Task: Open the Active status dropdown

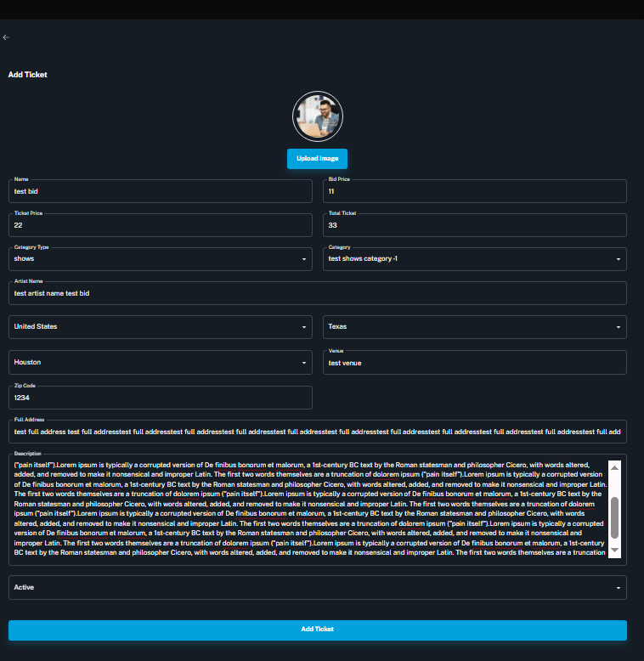Action: 318,588
